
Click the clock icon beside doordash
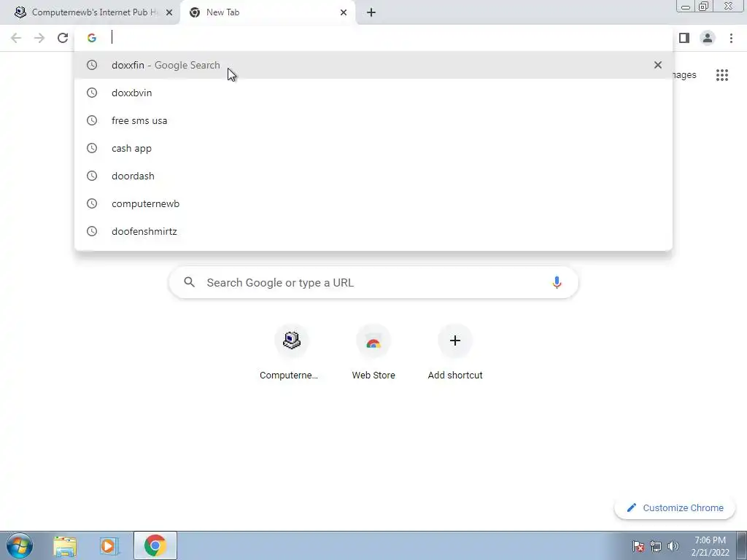[x=92, y=176]
